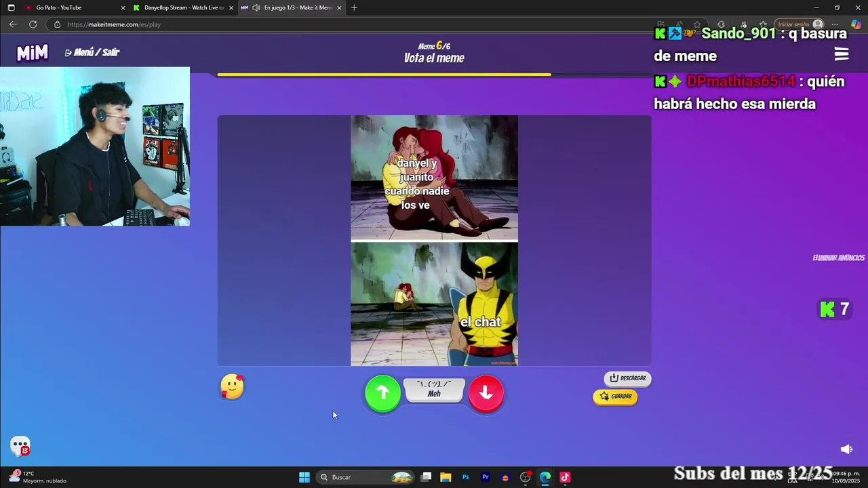This screenshot has height=488, width=868.
Task: Click the Guardar button
Action: coord(616,396)
